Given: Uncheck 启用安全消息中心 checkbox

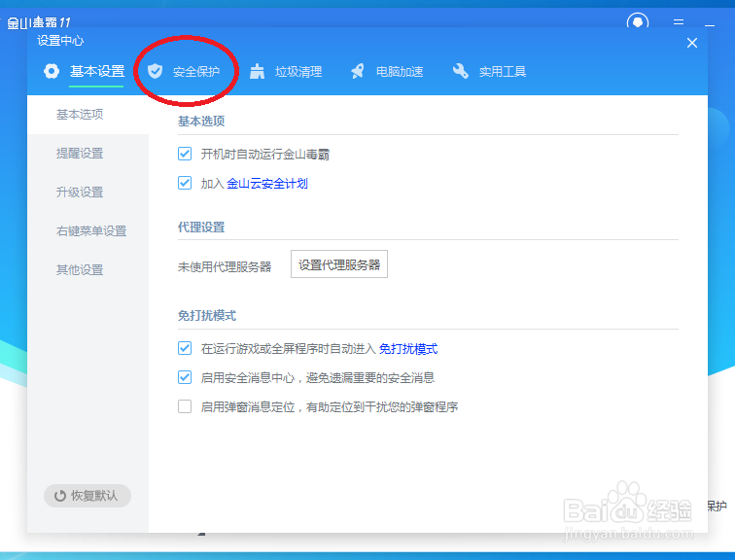Looking at the screenshot, I should pos(185,377).
